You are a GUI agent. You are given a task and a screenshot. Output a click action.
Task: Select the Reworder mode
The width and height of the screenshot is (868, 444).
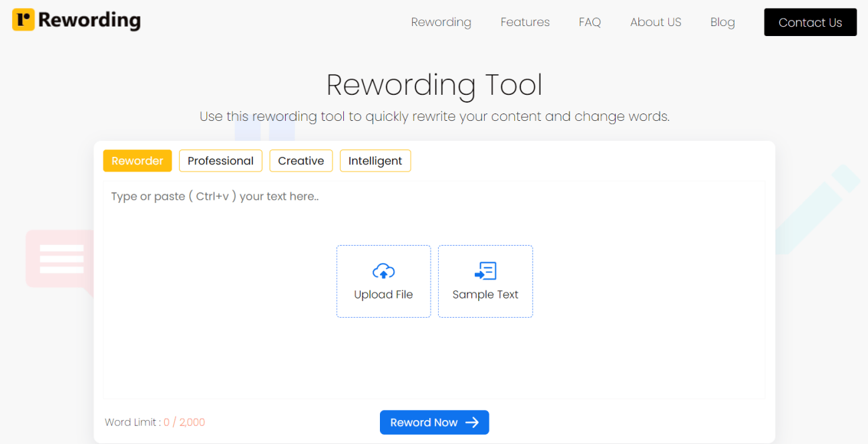[138, 161]
